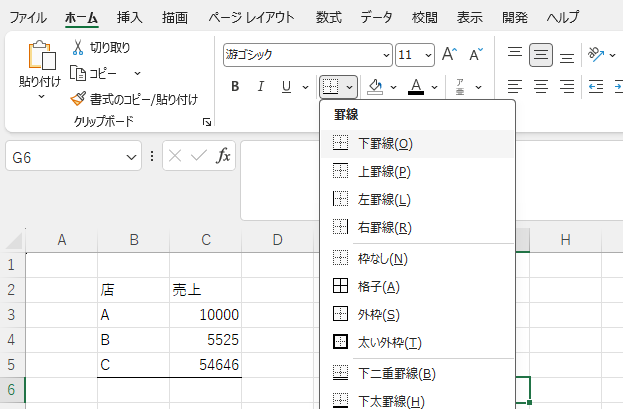Viewport: 623px width, 409px height.
Task: Open the Fill Color dropdown arrow
Action: pos(393,87)
